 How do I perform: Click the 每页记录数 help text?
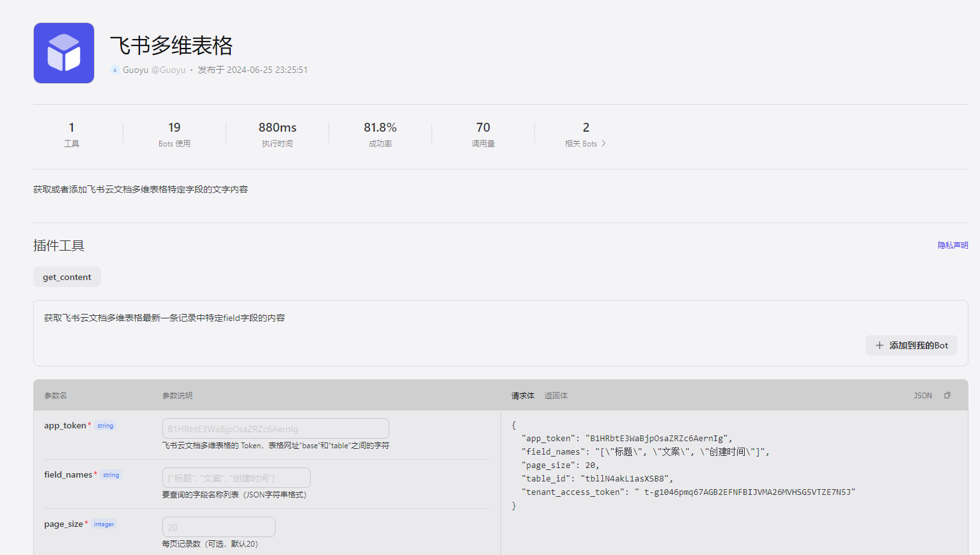[210, 544]
